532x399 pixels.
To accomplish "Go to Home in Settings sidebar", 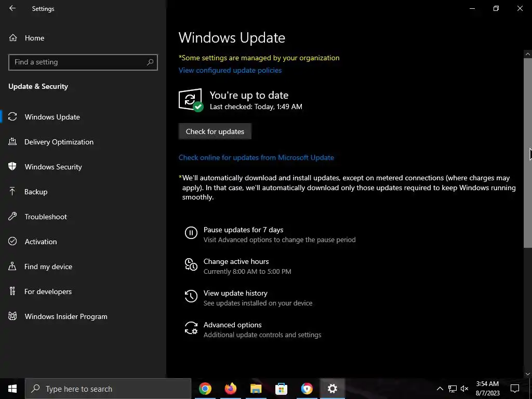I will (x=83, y=38).
